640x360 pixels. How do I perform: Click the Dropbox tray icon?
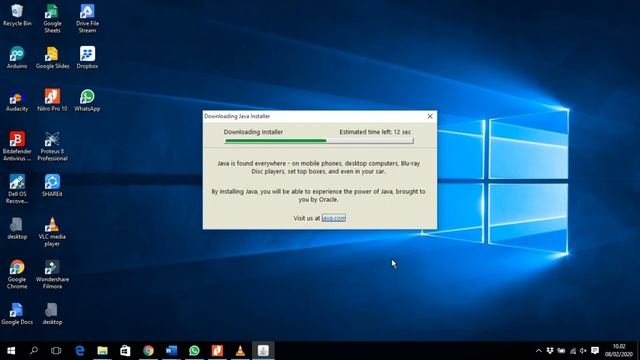(550, 351)
